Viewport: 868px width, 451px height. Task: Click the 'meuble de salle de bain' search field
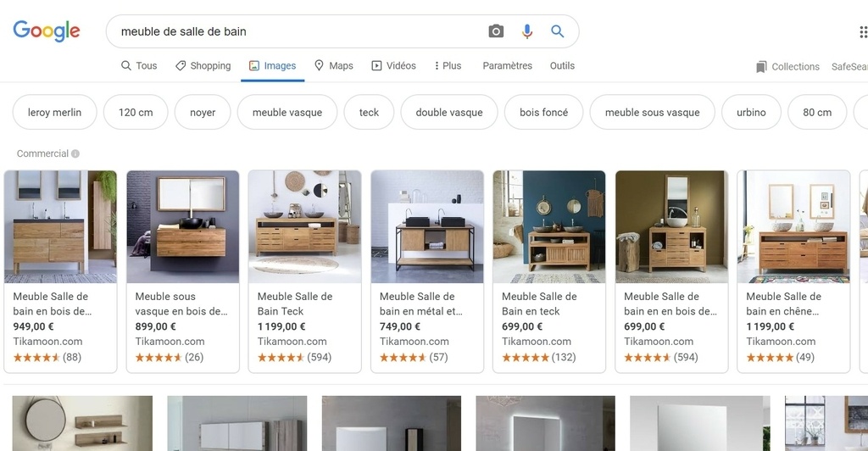point(299,31)
